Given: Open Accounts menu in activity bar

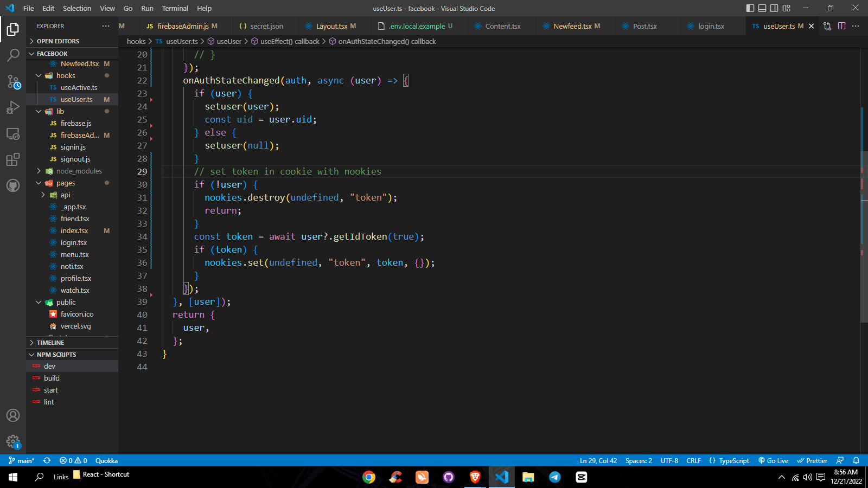Looking at the screenshot, I should 13,415.
